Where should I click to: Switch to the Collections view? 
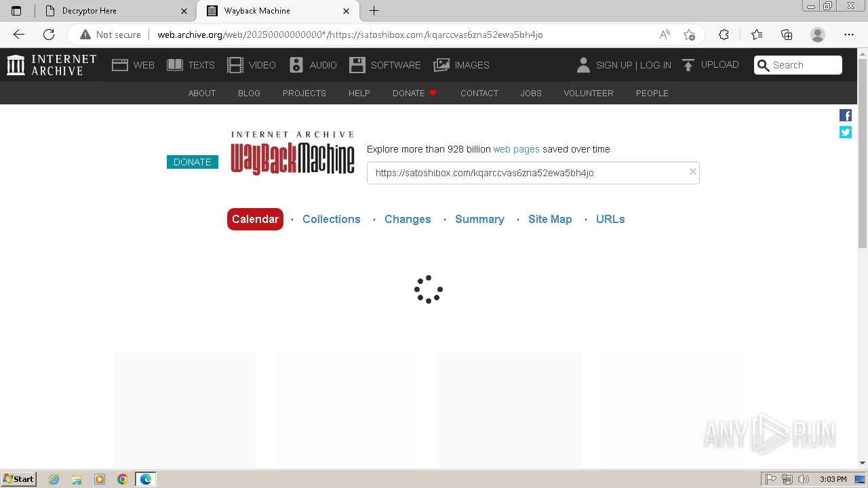pos(332,219)
